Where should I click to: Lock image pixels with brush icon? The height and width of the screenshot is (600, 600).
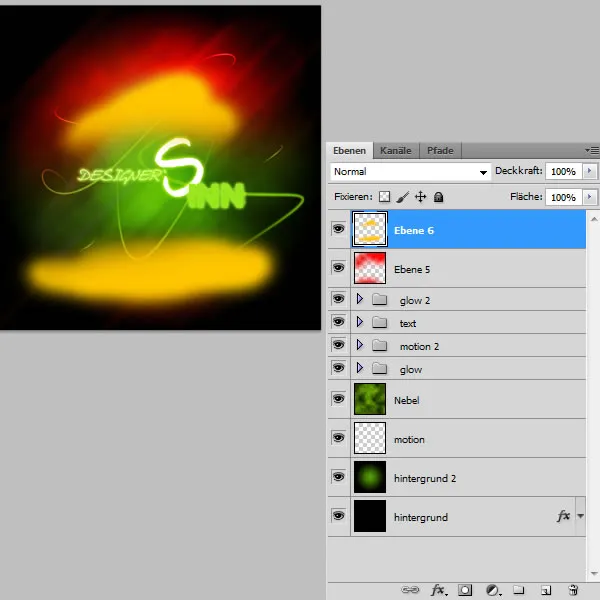(x=402, y=198)
